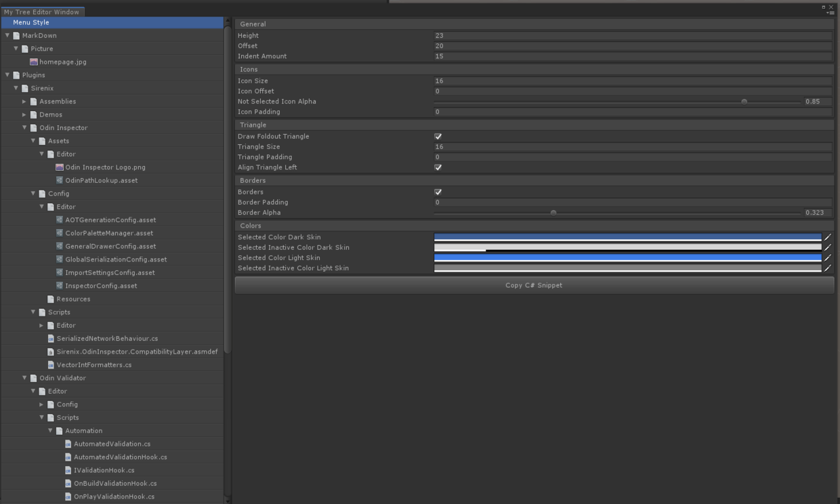
Task: Collapse the Odin Validator folder
Action: pos(24,378)
